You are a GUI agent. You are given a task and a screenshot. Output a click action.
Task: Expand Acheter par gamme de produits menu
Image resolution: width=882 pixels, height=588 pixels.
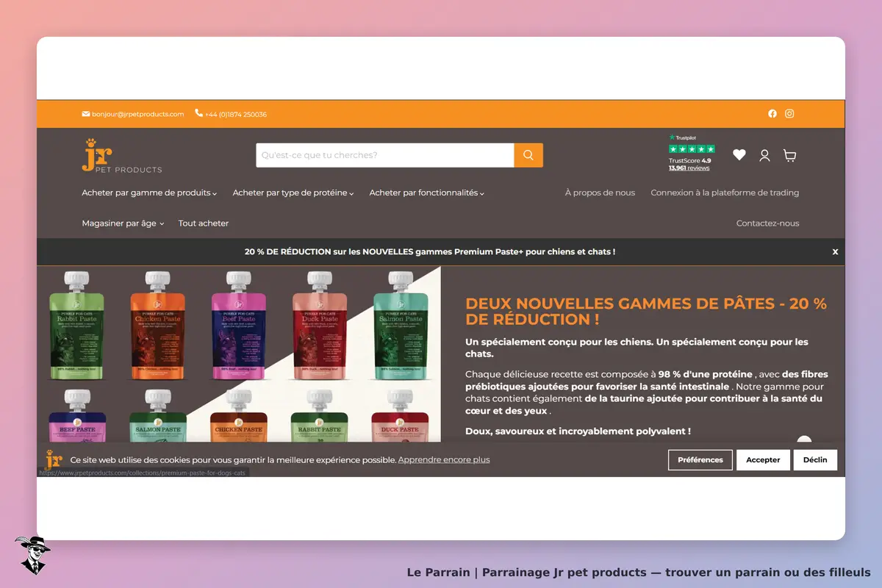pos(149,193)
